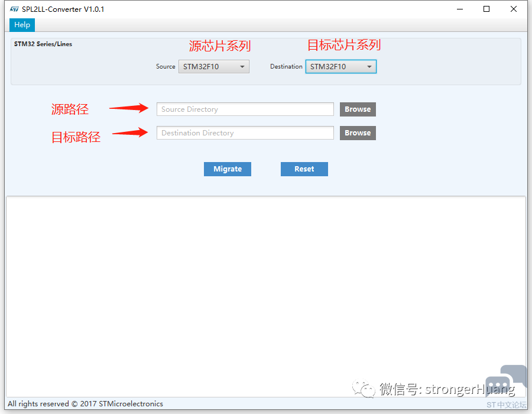Browse for the Destination Directory

tap(358, 132)
